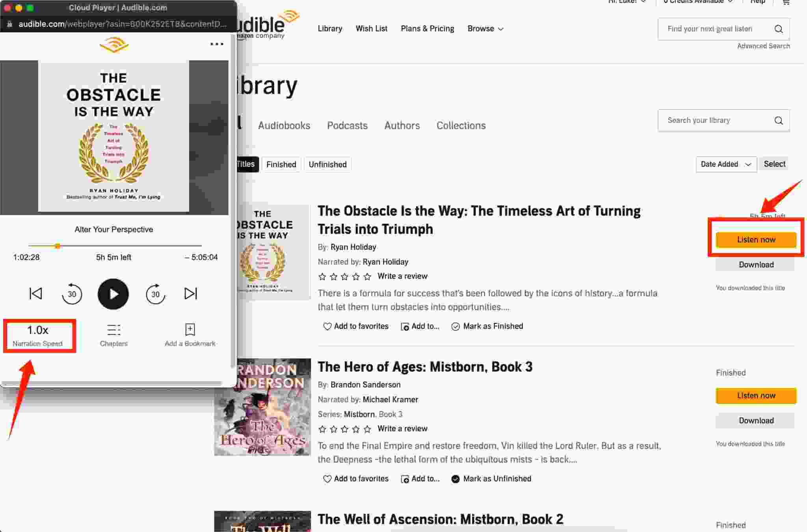Rate The Hero of Ages five stars
Viewport: 807px width, 532px height.
click(x=367, y=429)
